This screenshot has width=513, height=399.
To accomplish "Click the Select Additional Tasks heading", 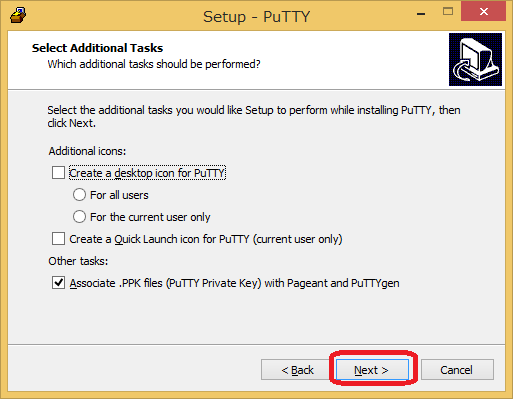I will click(x=97, y=48).
